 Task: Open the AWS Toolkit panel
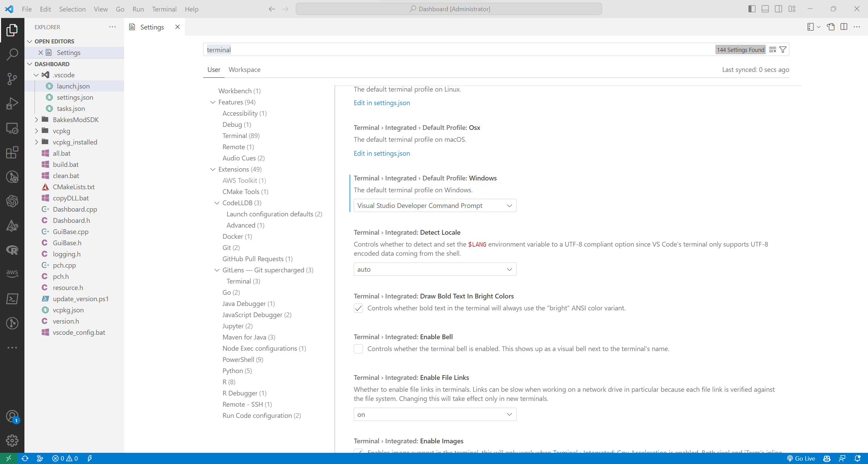tap(12, 273)
